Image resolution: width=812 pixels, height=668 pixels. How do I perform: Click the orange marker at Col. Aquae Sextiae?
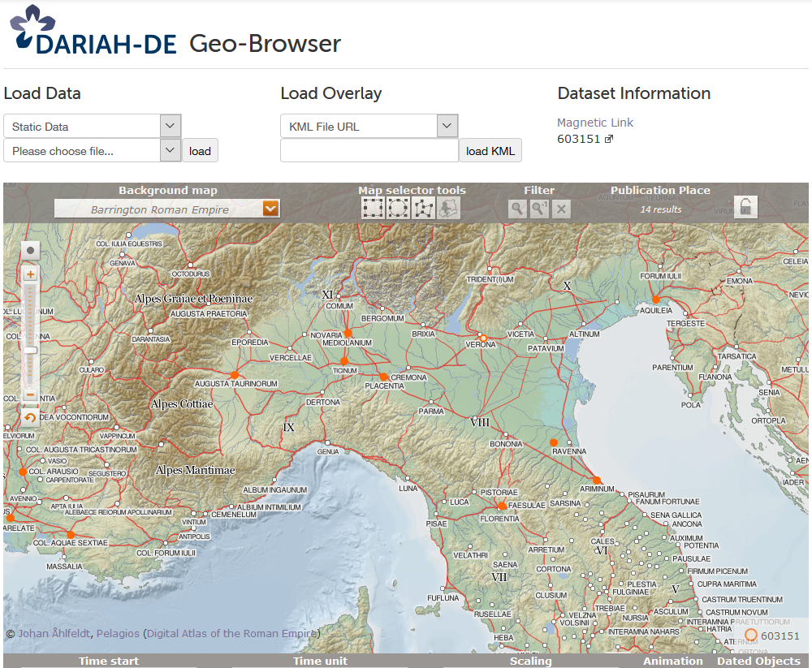(x=71, y=535)
